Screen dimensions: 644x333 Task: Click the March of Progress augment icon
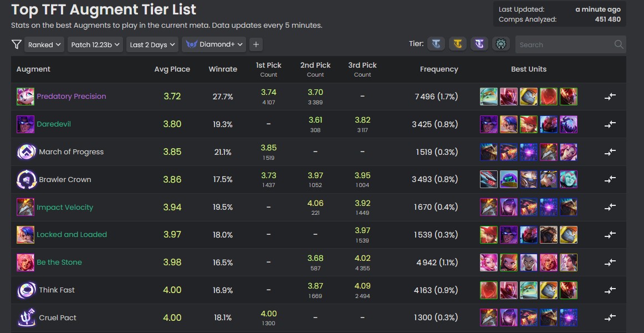pyautogui.click(x=25, y=152)
